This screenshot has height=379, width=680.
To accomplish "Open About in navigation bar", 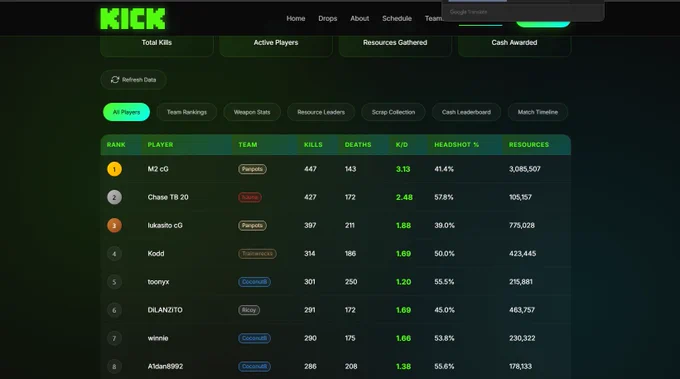I will click(x=360, y=18).
